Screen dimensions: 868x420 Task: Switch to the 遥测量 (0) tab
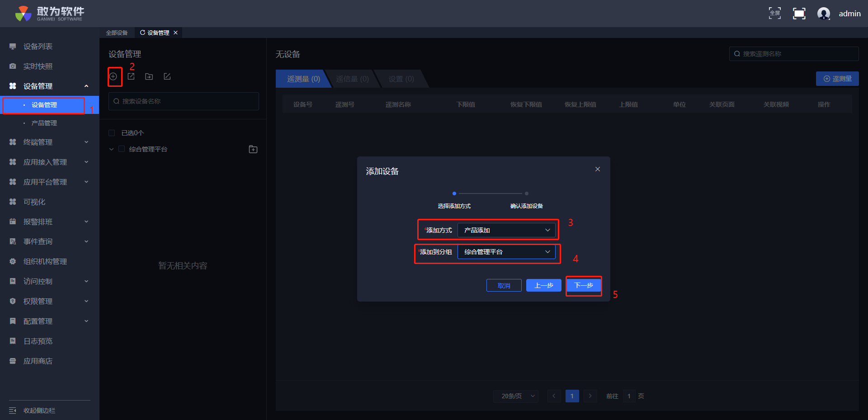coord(303,79)
